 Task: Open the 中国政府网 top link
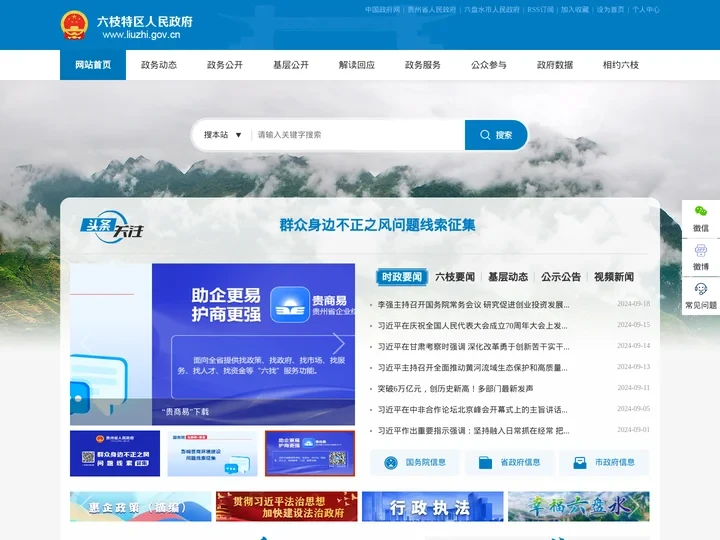[x=382, y=9]
